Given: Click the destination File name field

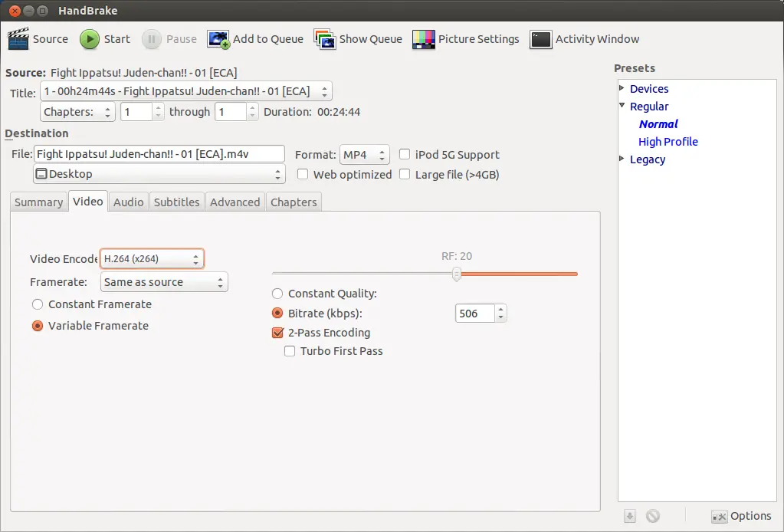Looking at the screenshot, I should click(159, 154).
